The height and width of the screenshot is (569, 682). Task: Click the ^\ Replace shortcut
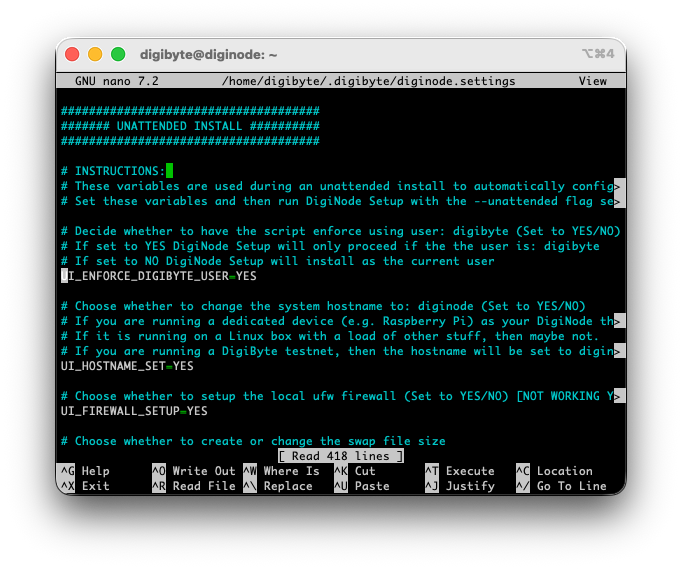coord(278,486)
